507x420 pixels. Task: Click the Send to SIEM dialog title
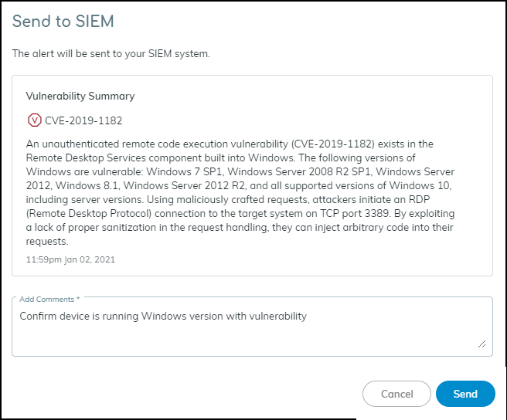(63, 22)
